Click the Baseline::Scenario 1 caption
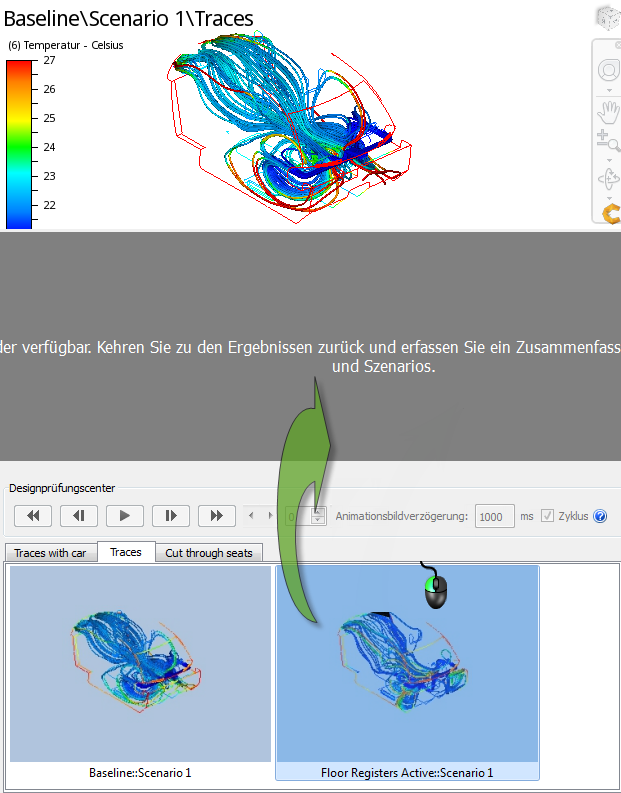The height and width of the screenshot is (793, 621). [140, 773]
